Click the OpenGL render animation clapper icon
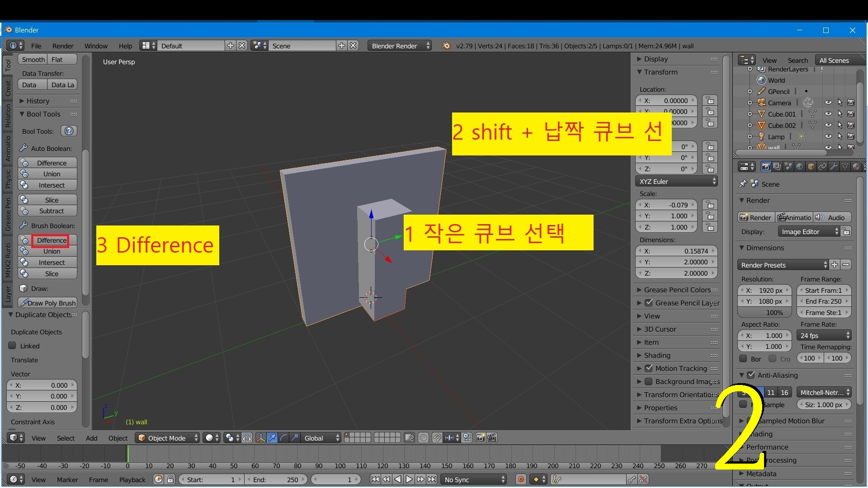The width and height of the screenshot is (868, 488). tap(492, 438)
